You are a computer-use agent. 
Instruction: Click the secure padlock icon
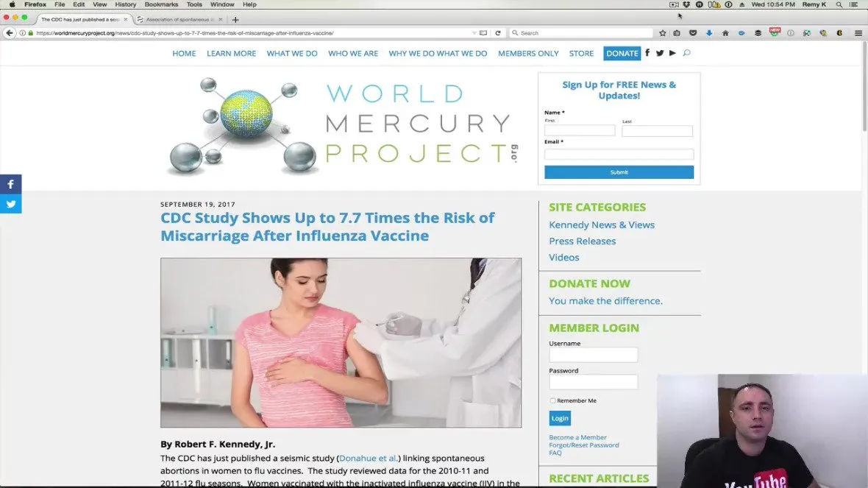31,33
